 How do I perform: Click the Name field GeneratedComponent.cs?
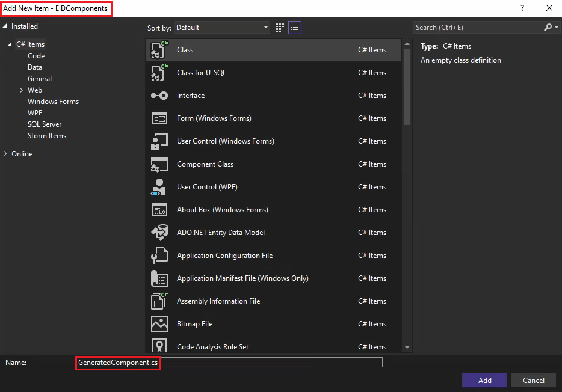coord(229,363)
